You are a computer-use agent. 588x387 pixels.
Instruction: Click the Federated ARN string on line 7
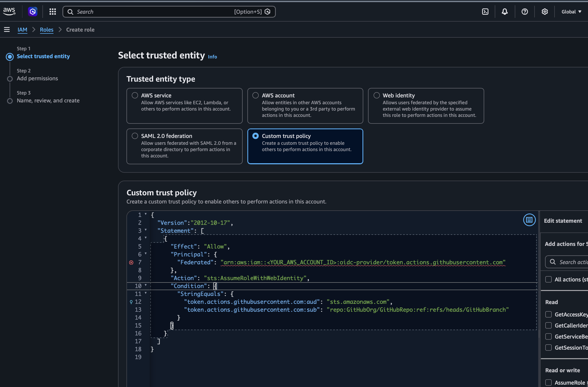click(363, 262)
